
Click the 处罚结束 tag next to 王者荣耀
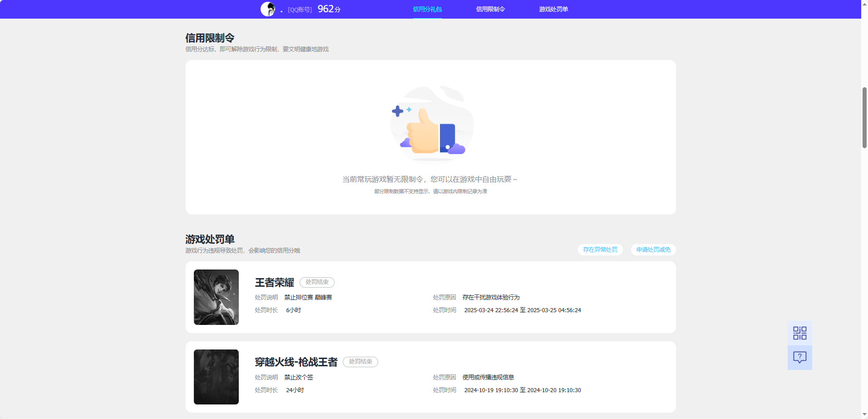pos(317,282)
